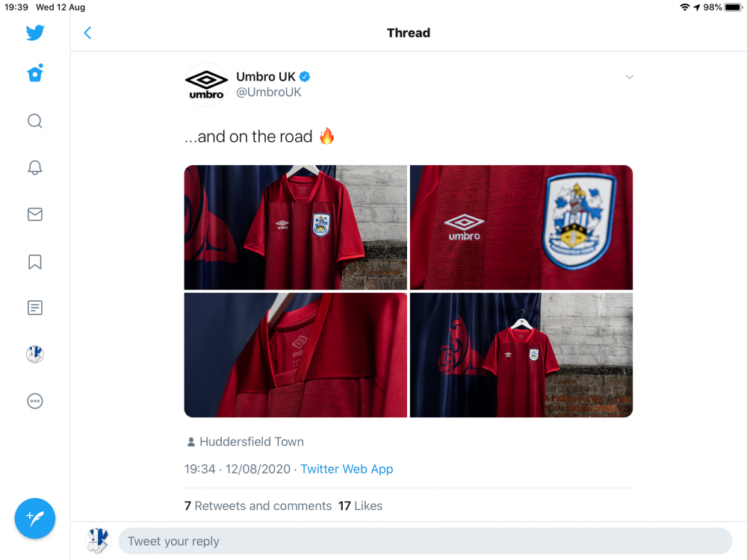Open the More options circle icon

point(35,401)
